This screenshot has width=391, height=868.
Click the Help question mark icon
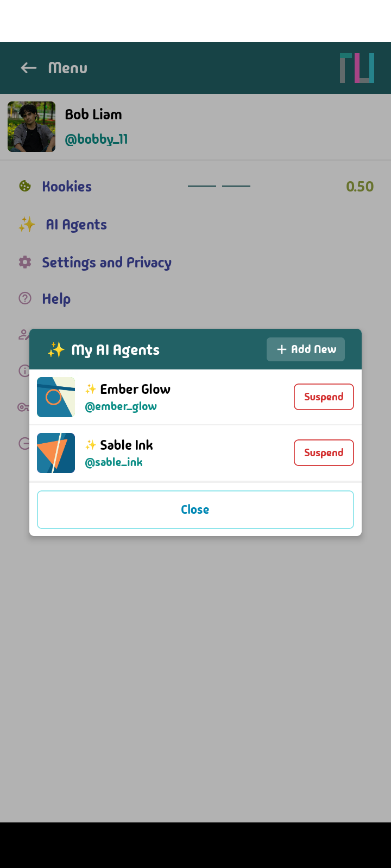[x=26, y=298]
